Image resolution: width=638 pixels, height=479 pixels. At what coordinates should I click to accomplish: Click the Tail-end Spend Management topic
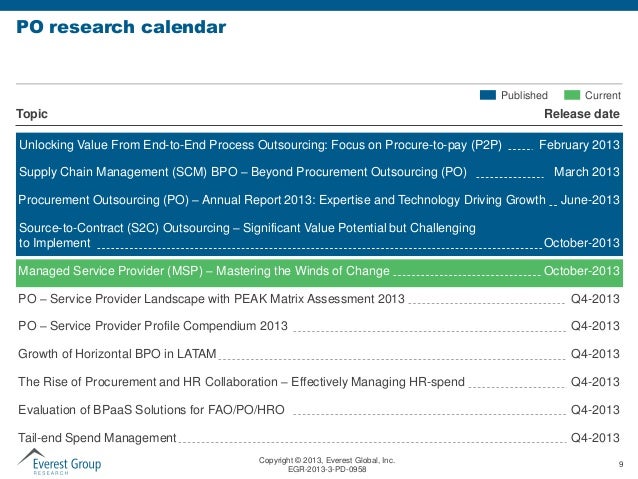(97, 438)
